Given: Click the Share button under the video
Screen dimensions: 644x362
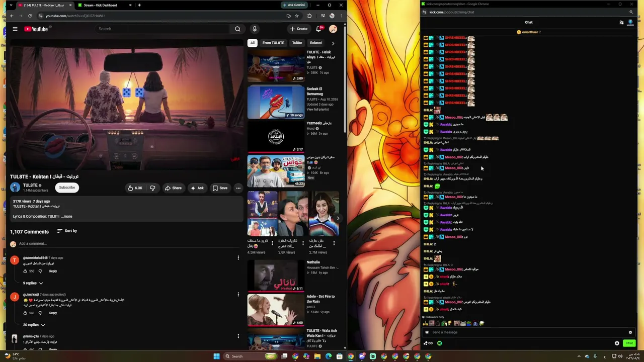Looking at the screenshot, I should [x=173, y=188].
